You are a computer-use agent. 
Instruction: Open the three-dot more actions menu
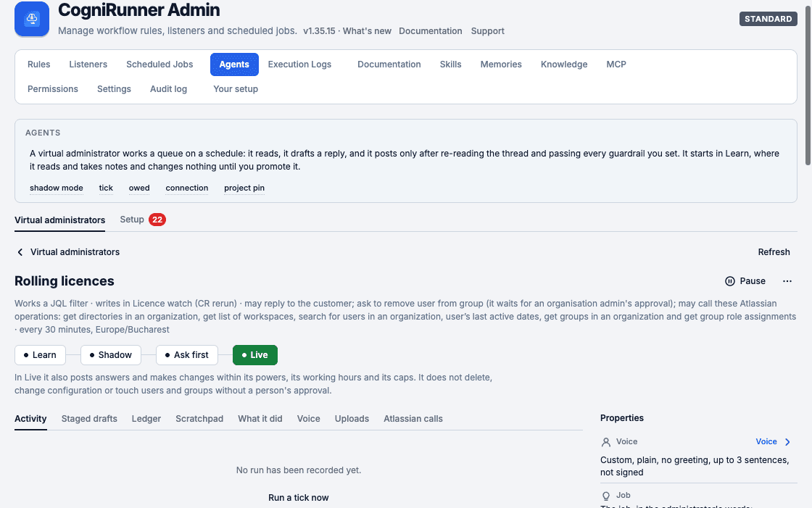(787, 281)
